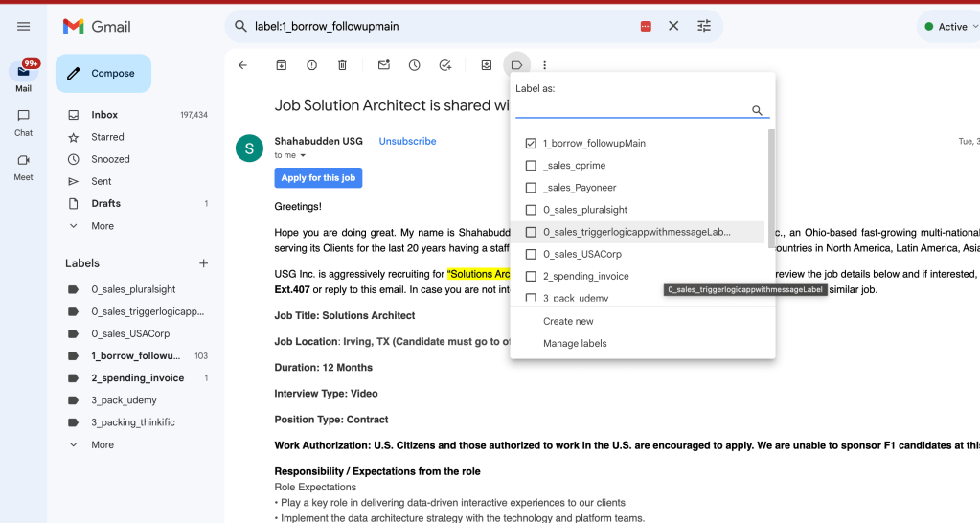Add this email to Tasks
Image resolution: width=980 pixels, height=523 pixels.
tap(445, 65)
